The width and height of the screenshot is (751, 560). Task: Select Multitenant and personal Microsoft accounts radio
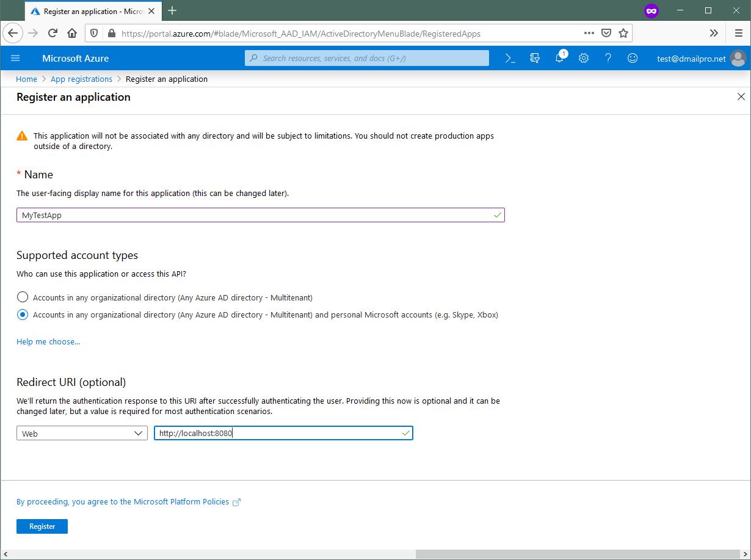click(x=23, y=315)
